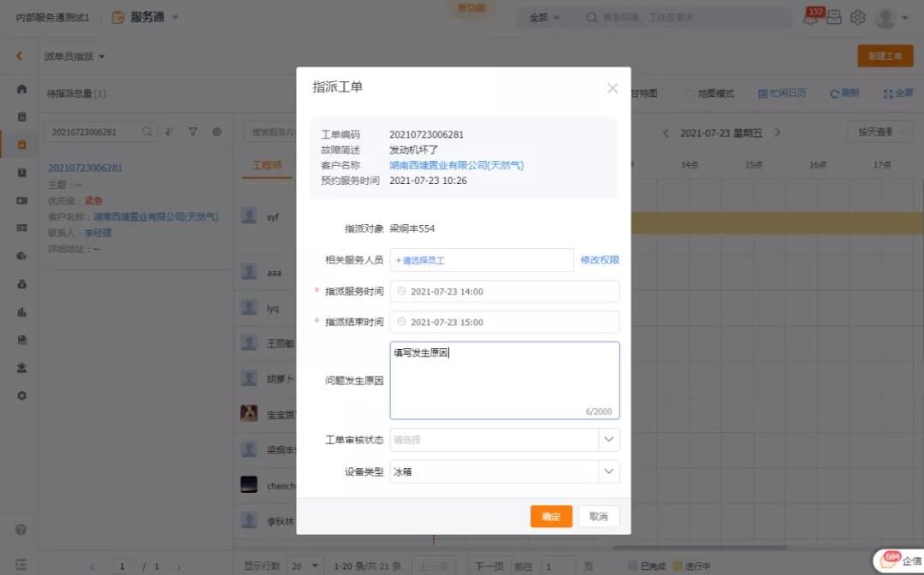Click the global search box in the header

point(686,18)
